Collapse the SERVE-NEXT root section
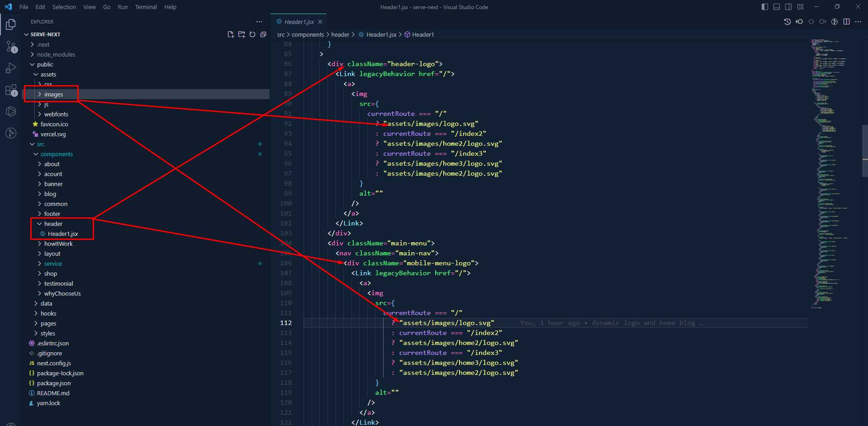The image size is (868, 426). click(x=146, y=34)
